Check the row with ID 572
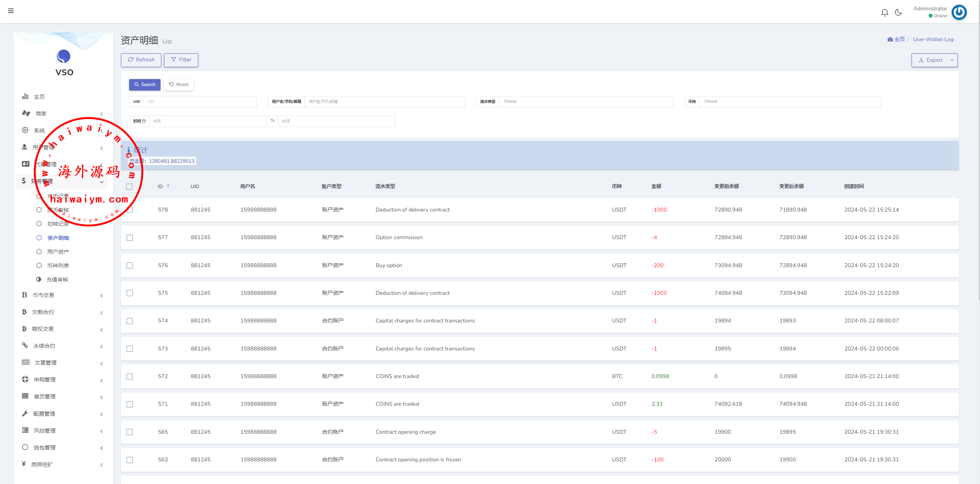Viewport: 980px width, 484px height. tap(130, 377)
